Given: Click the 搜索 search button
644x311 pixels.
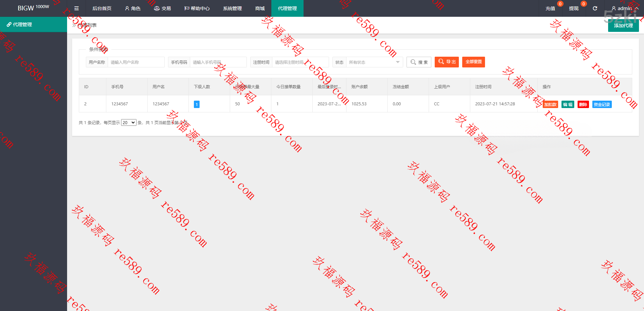Looking at the screenshot, I should point(419,62).
